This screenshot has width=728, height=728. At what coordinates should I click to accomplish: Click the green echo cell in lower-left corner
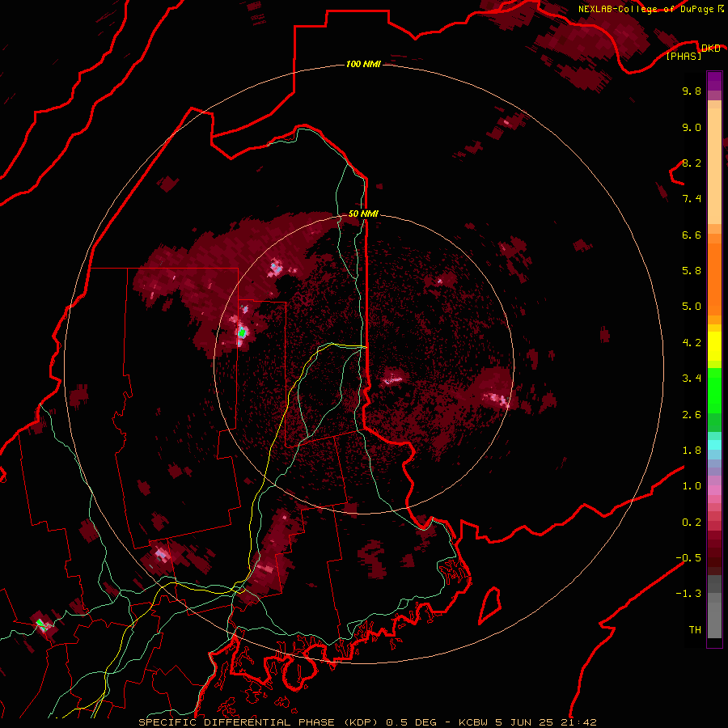[41, 624]
